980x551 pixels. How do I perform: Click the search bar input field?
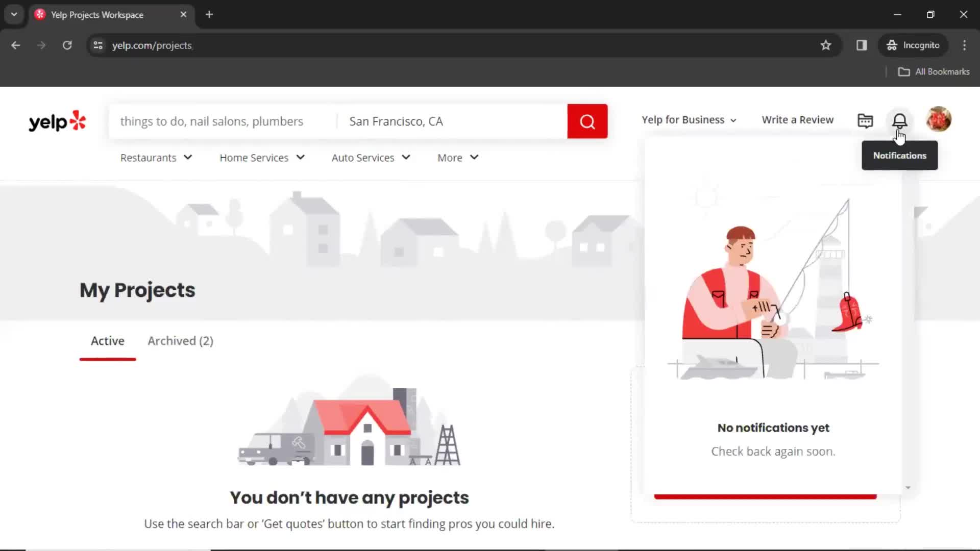[x=222, y=121]
